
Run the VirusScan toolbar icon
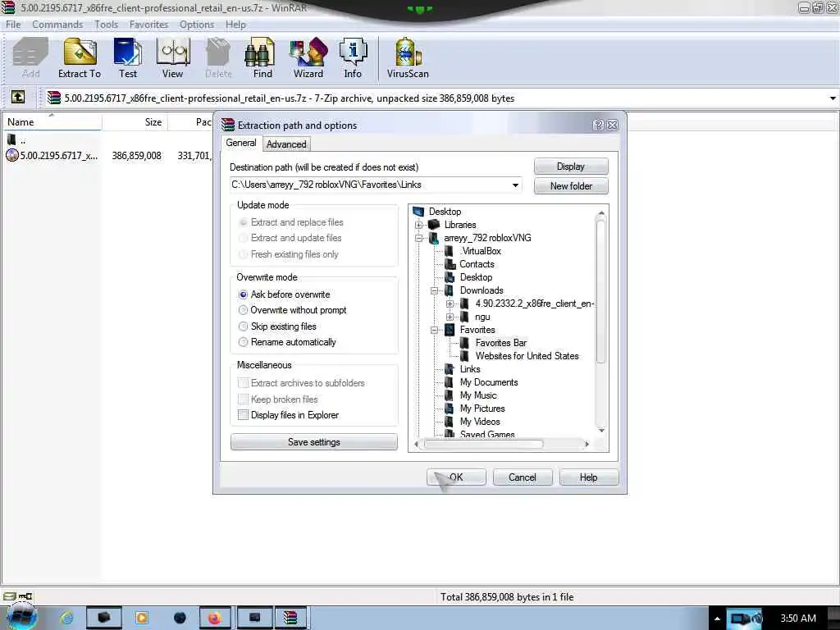tap(408, 58)
